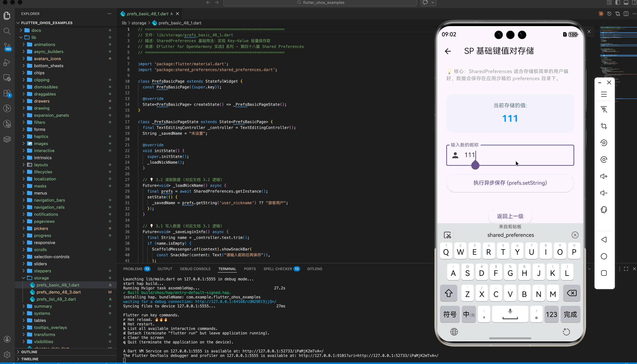The image size is (637, 364).
Task: Open Source Control view with 162 badge
Action: tap(7, 47)
